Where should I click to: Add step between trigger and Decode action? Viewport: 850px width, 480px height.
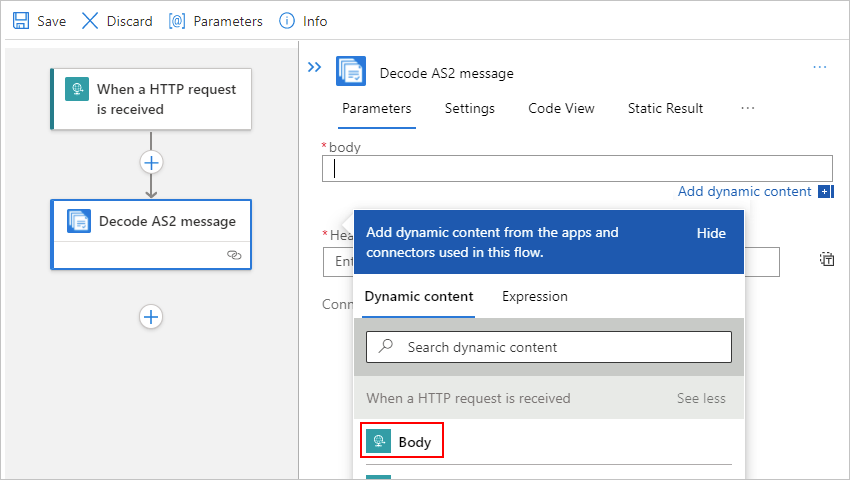click(151, 162)
